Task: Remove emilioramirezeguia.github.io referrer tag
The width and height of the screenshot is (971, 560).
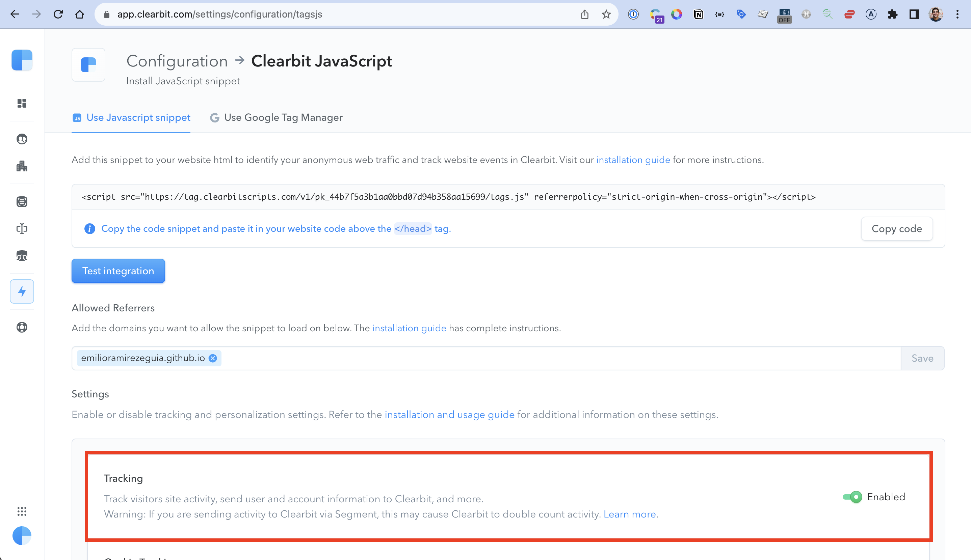Action: tap(212, 358)
